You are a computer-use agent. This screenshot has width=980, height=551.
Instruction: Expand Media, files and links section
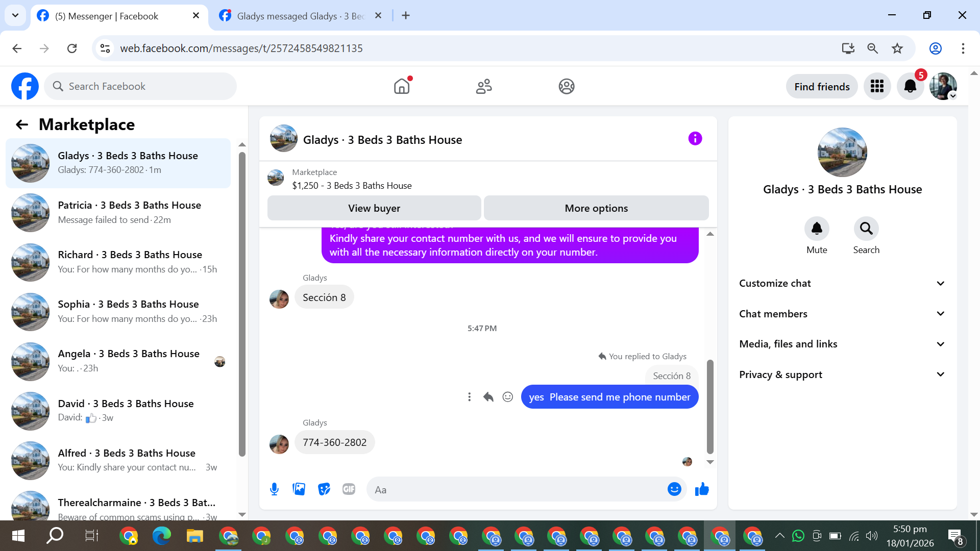click(842, 344)
